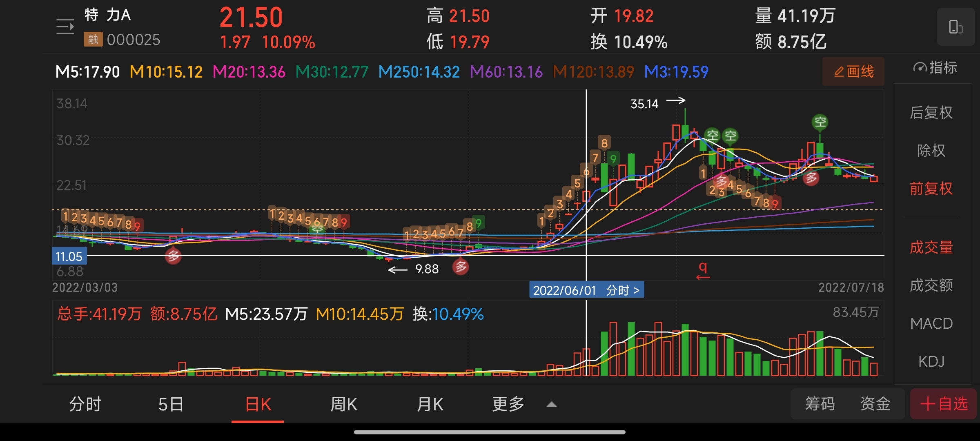This screenshot has height=441, width=980.
Task: Show the MACD indicator subchart
Action: [x=931, y=323]
